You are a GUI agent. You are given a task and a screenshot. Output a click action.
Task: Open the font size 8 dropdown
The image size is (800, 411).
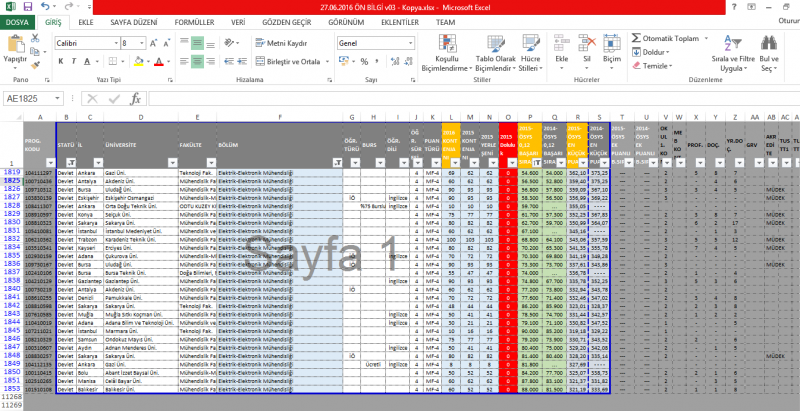(x=142, y=43)
